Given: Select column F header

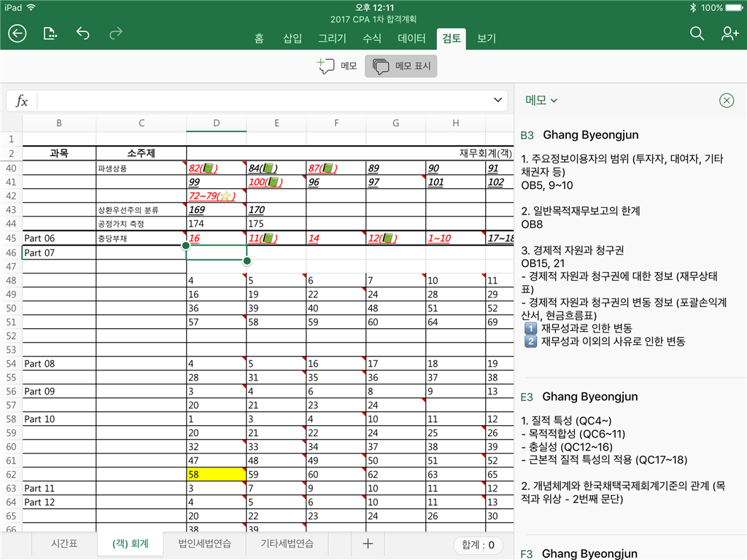Looking at the screenshot, I should pos(336,122).
